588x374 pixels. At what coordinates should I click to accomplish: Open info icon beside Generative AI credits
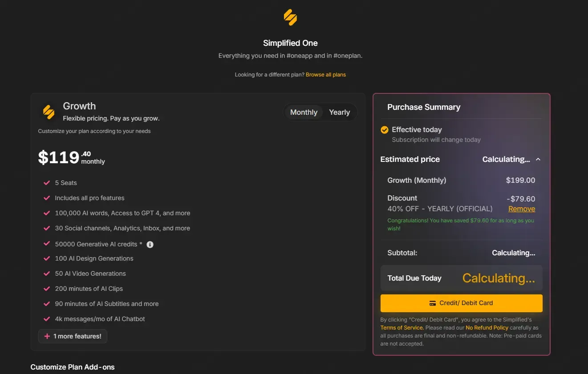point(150,245)
